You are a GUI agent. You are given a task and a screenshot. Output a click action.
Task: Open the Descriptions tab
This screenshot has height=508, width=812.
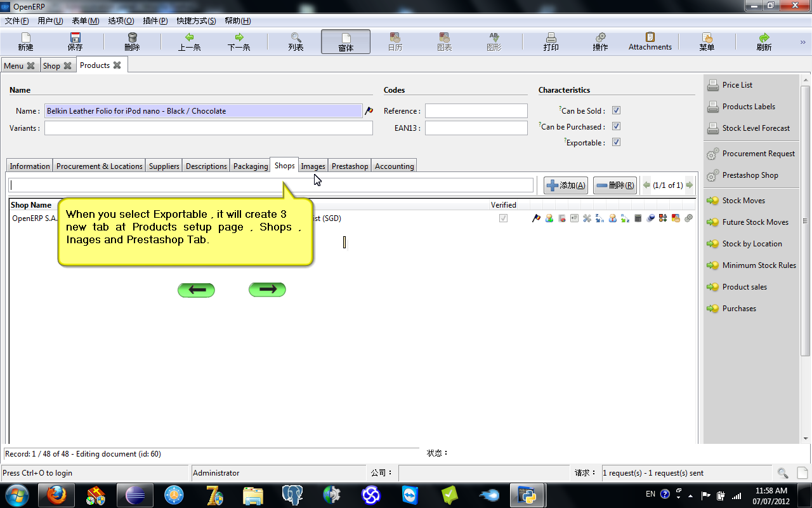point(206,166)
